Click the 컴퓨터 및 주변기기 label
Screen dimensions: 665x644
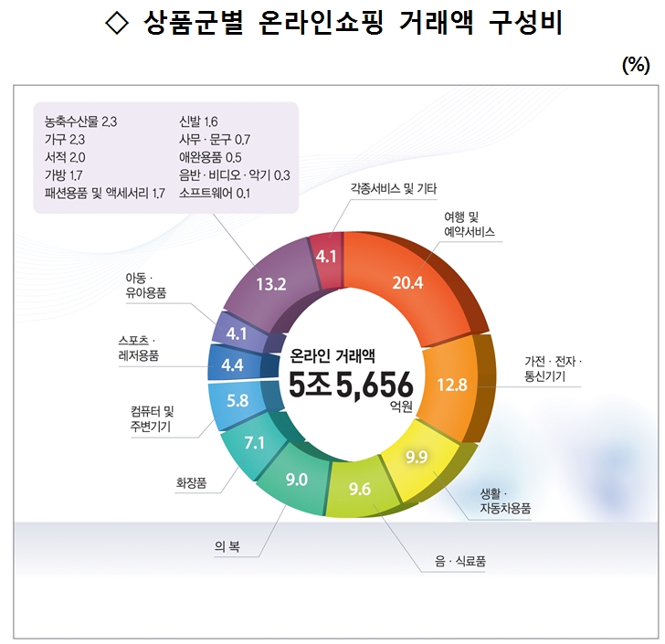pyautogui.click(x=152, y=418)
